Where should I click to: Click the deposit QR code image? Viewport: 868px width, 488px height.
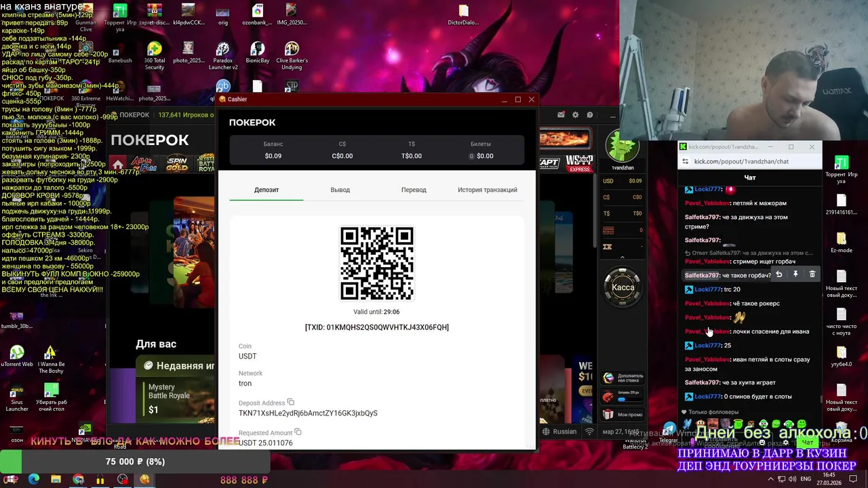click(377, 263)
